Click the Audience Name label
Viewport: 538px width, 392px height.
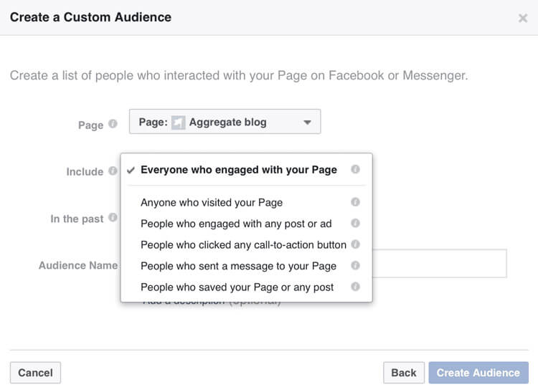78,266
